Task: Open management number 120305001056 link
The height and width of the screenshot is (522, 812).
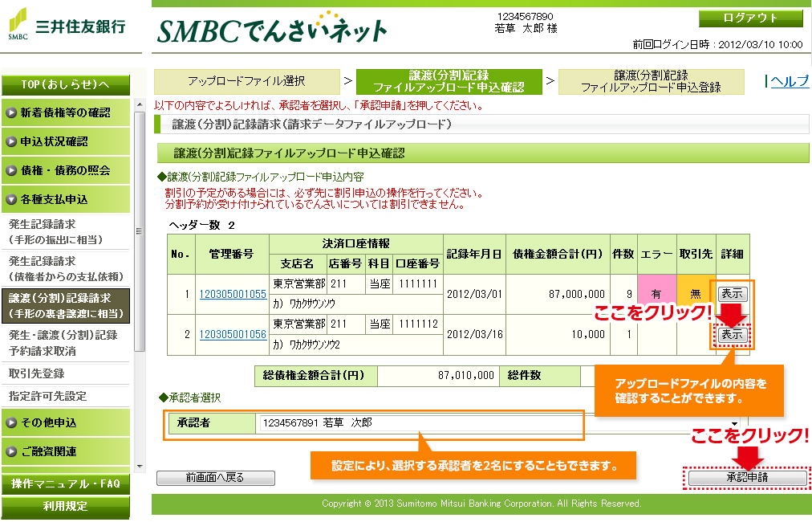Action: (233, 334)
